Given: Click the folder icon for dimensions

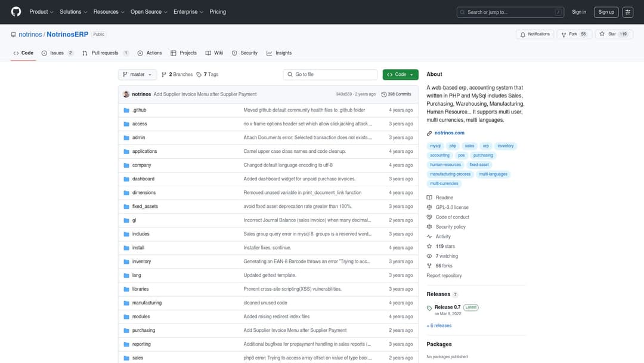Looking at the screenshot, I should pos(126,193).
